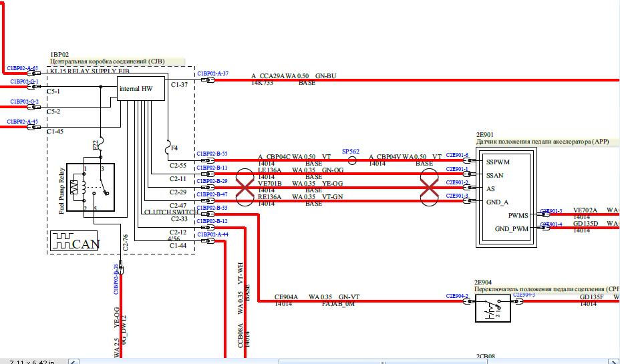Click the scroll-right arrow on bottom scrollbar

click(x=613, y=361)
